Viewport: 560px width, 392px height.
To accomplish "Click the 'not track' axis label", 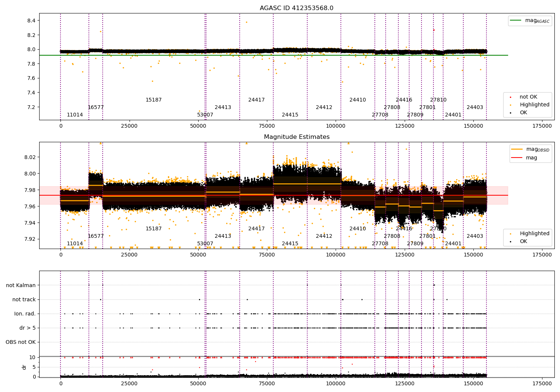I will click(x=24, y=299).
